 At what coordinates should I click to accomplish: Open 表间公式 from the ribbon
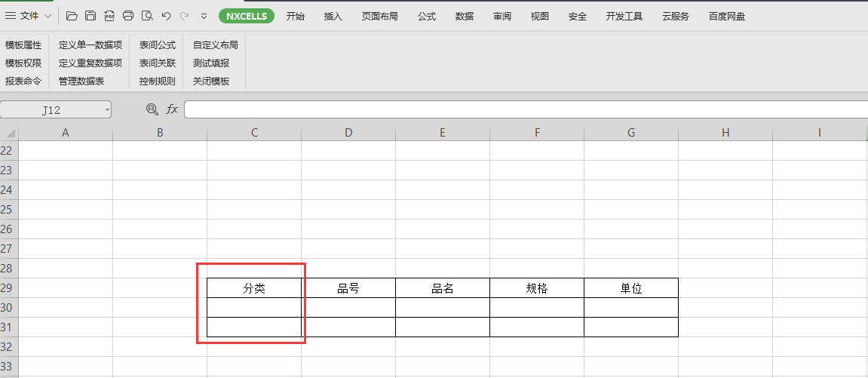coord(158,45)
